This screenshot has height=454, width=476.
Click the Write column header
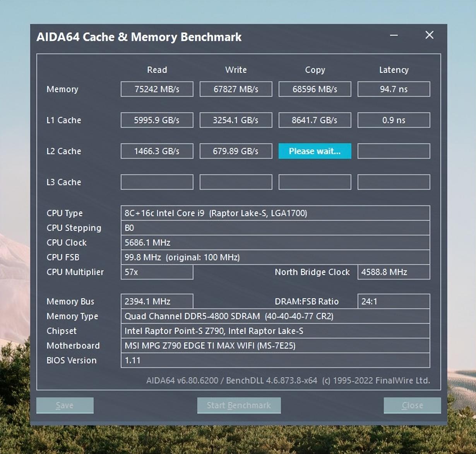[x=236, y=70]
